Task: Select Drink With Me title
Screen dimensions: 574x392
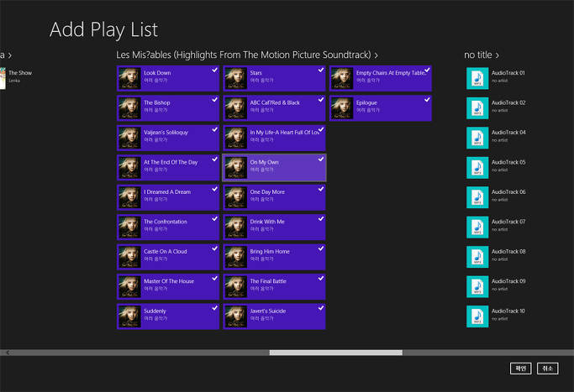Action: 267,222
